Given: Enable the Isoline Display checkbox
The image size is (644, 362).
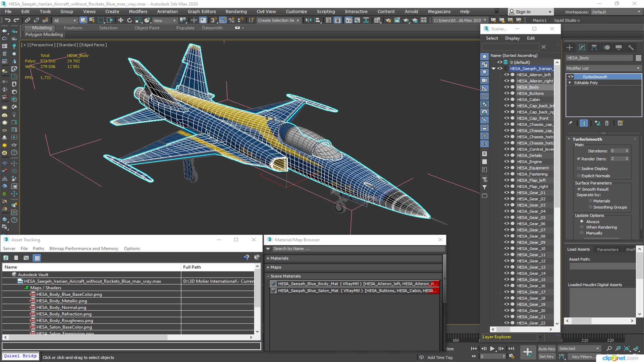Looking at the screenshot, I should tap(579, 169).
